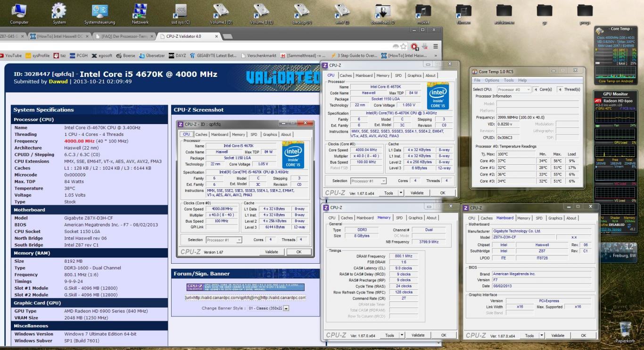The height and width of the screenshot is (350, 644).
Task: Click the classic signature banner image
Action: tap(245, 287)
